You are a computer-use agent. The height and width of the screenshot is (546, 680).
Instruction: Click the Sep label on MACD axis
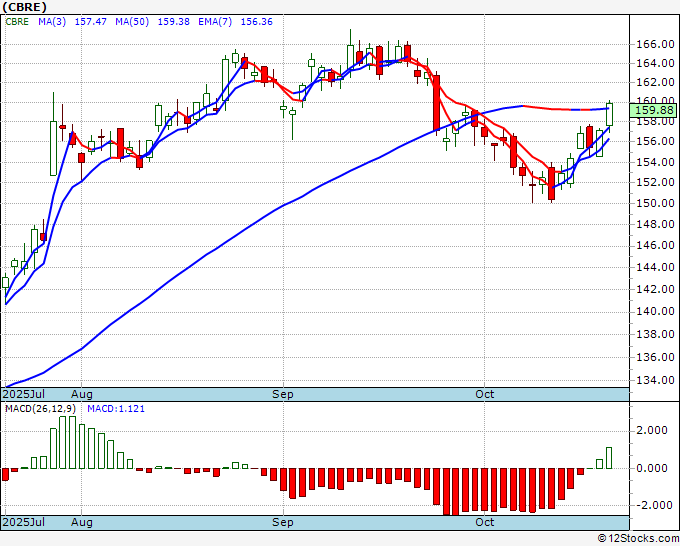click(283, 522)
